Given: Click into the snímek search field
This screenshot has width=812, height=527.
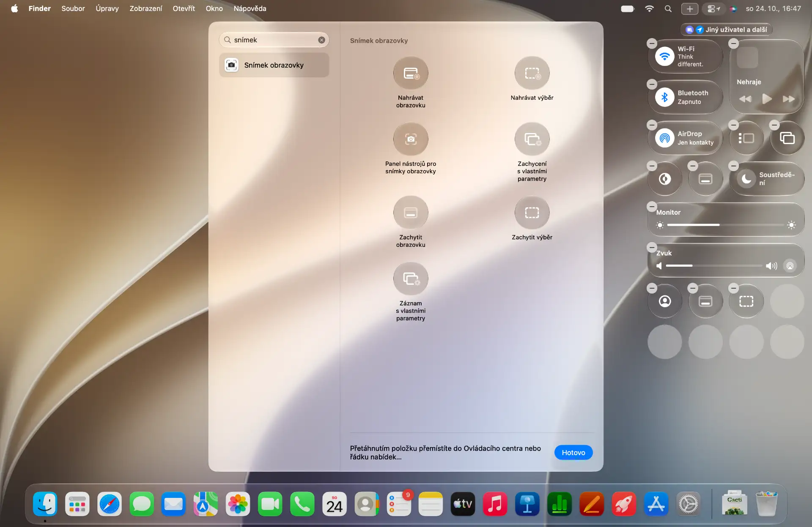Looking at the screenshot, I should 274,40.
